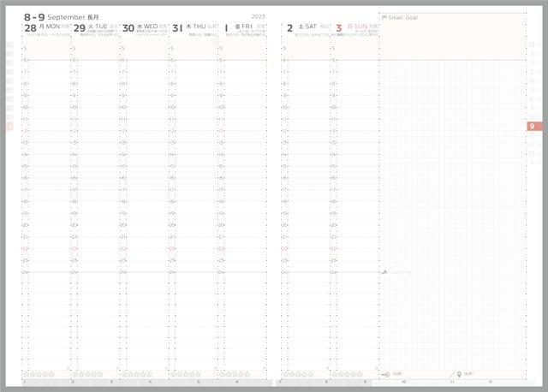Click the 28 MON day header
Screen dimensions: 548x392
tap(43, 27)
